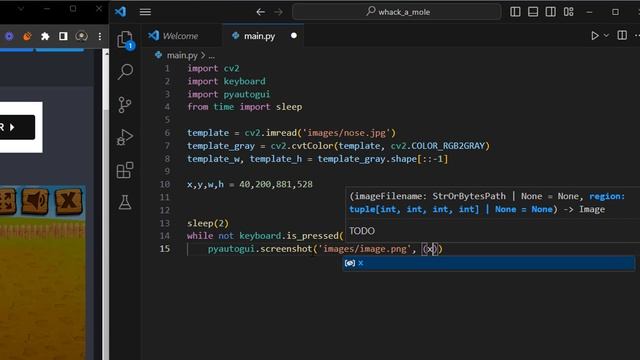Go forward with the right arrow
The image size is (640, 360).
tap(278, 12)
